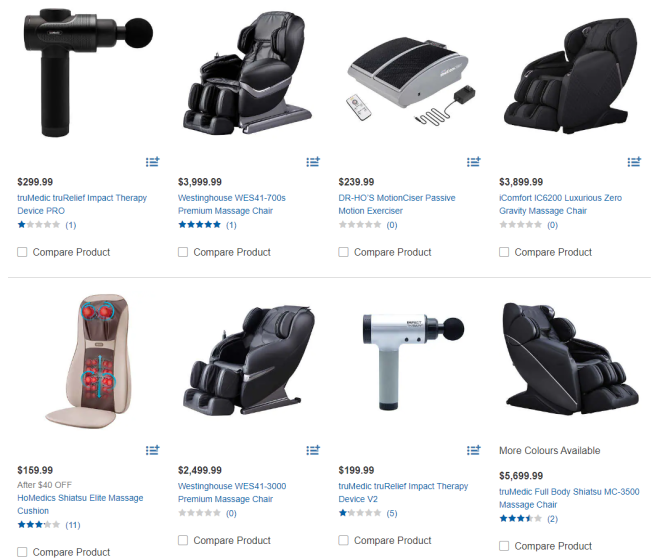
Task: Select Compare Product for truMedic MC-3500 chair
Action: 504,546
